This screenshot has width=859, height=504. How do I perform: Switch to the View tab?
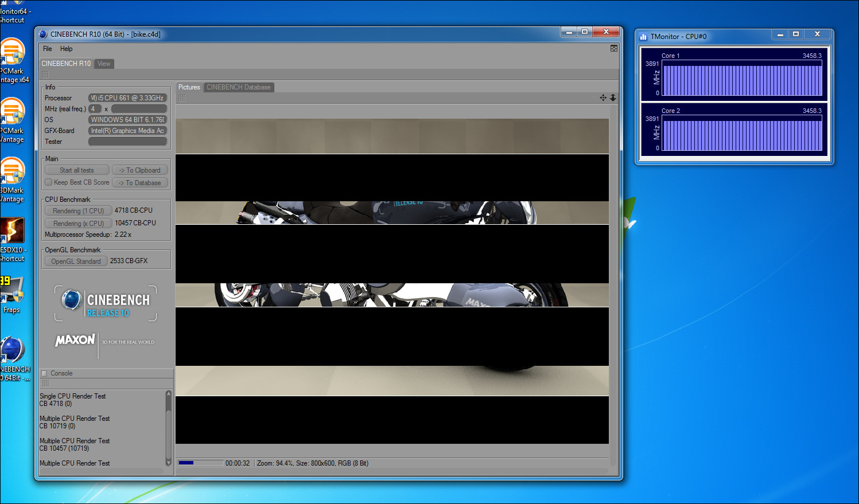104,64
